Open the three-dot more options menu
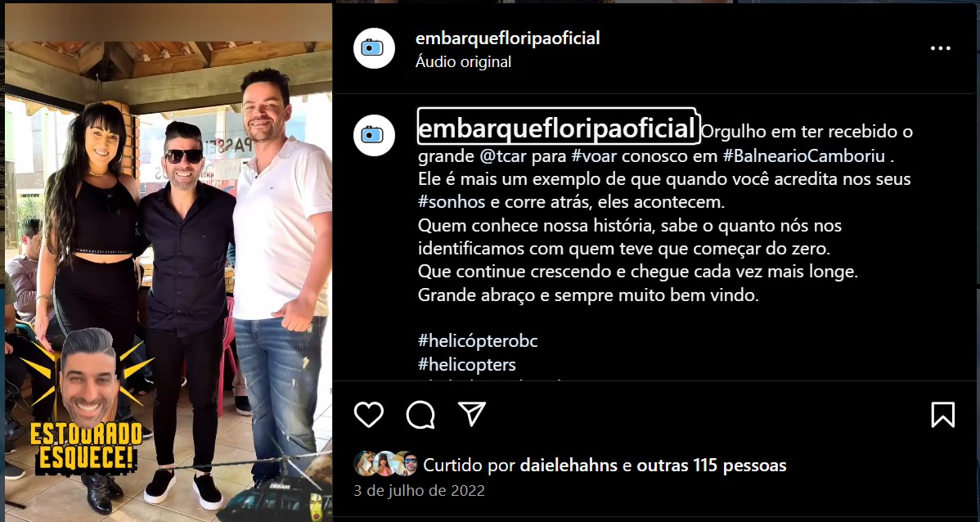This screenshot has width=980, height=522. 941,48
